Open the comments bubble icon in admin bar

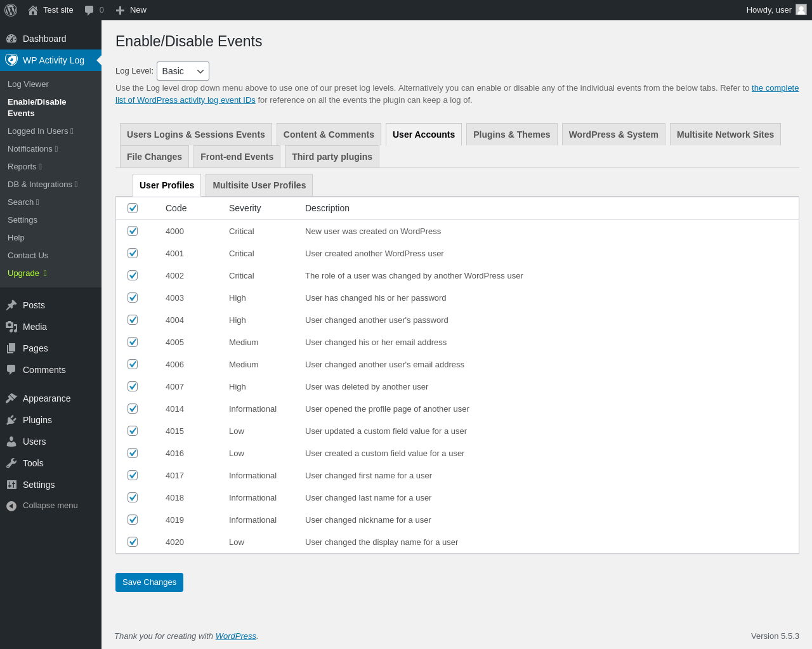point(89,10)
